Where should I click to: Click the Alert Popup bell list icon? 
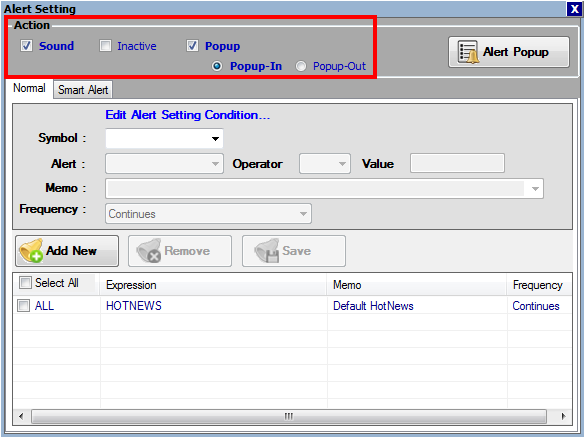click(468, 52)
